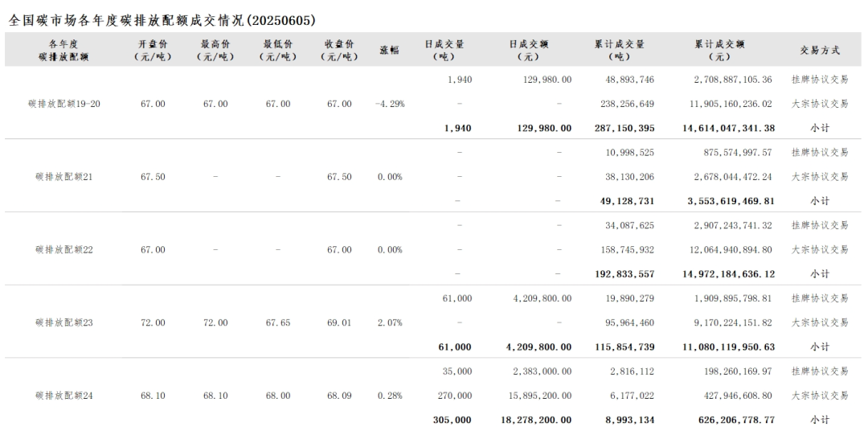
Task: Select the 涨幅 column header
Action: 390,50
